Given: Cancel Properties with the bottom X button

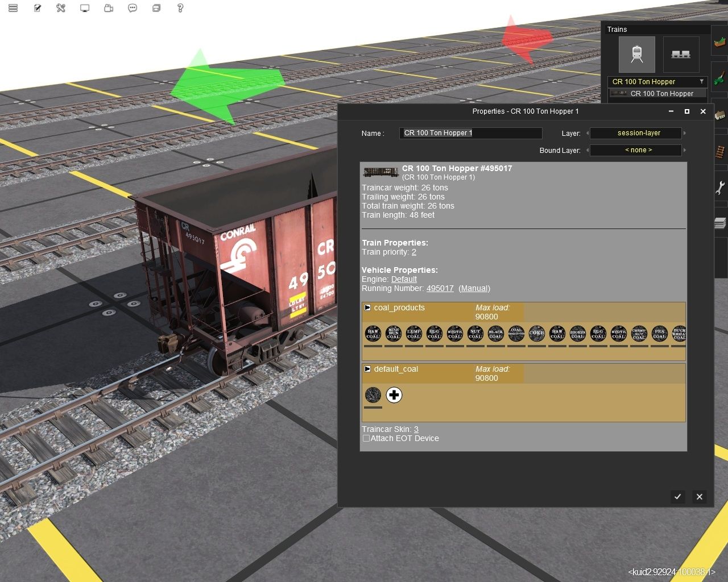Looking at the screenshot, I should 700,497.
